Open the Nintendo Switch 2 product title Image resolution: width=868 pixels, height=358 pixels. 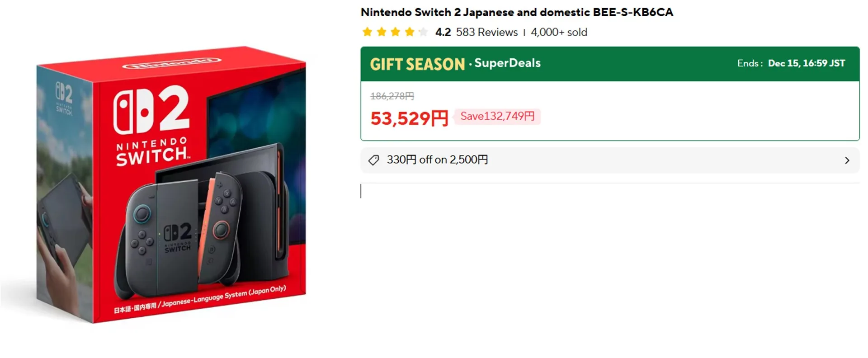pyautogui.click(x=517, y=12)
